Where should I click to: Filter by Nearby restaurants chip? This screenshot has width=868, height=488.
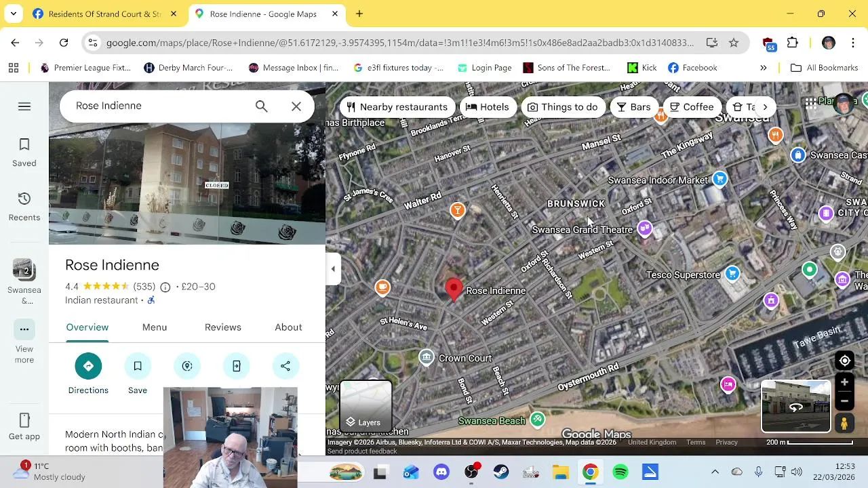(397, 107)
